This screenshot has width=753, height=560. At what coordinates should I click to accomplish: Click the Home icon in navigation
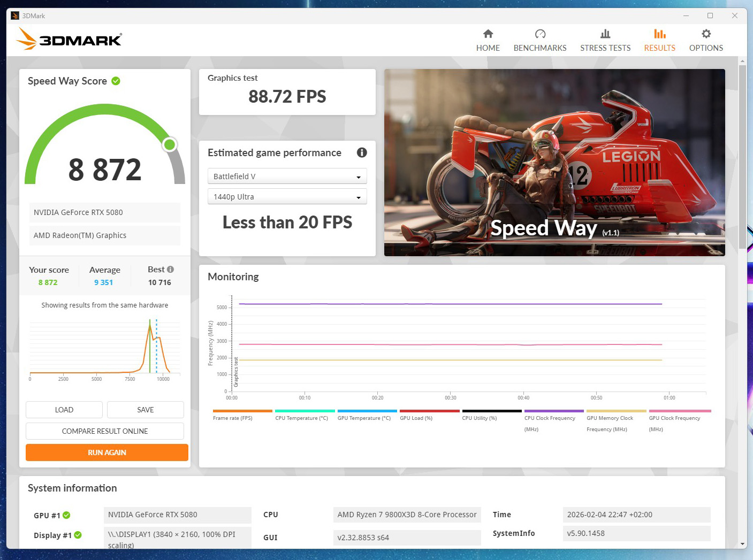(x=488, y=34)
